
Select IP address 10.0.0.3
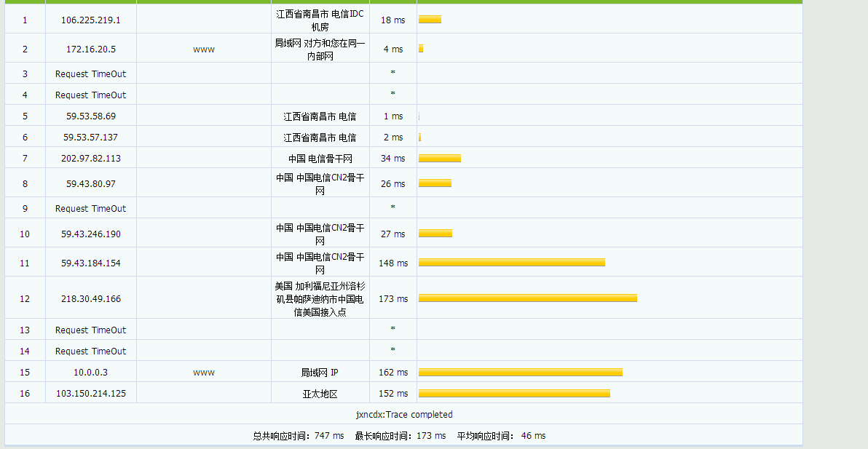(91, 372)
